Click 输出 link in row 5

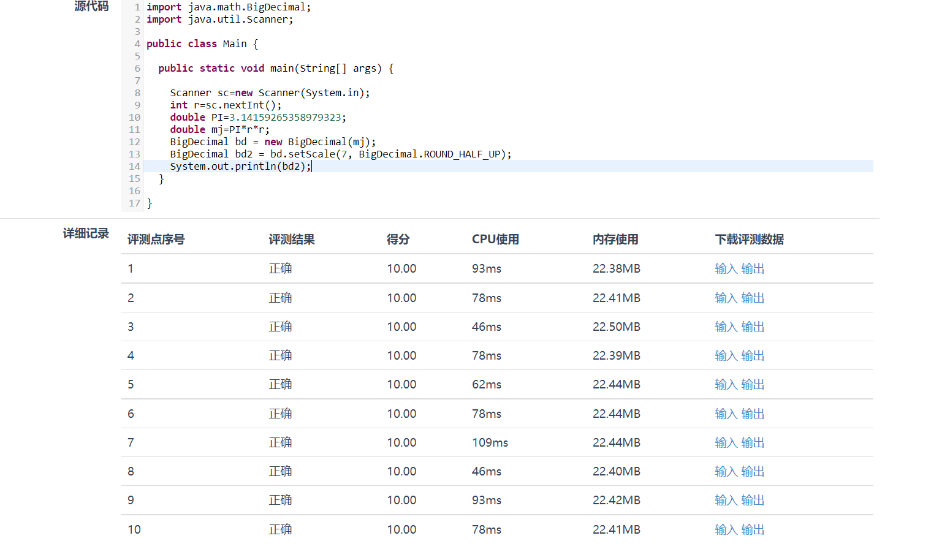[753, 385]
